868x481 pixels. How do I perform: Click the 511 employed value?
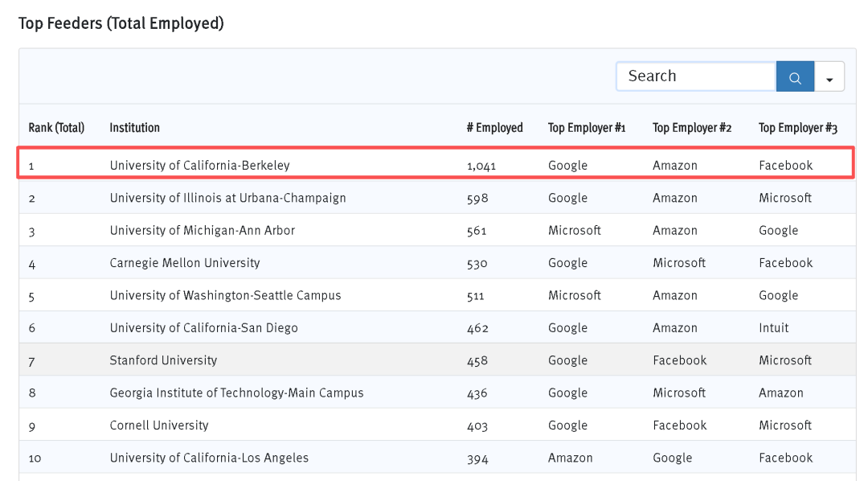pos(475,295)
